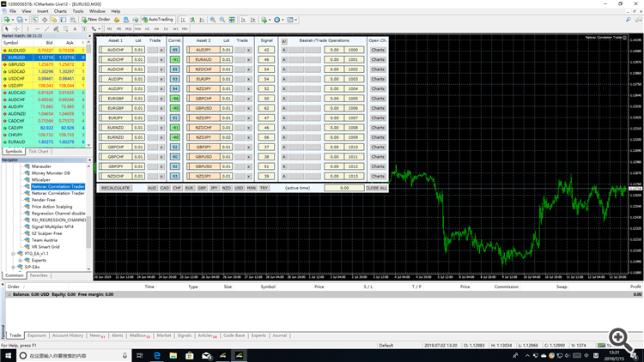This screenshot has width=644, height=362.
Task: Switch timeframe to D1
Action: (x=166, y=28)
